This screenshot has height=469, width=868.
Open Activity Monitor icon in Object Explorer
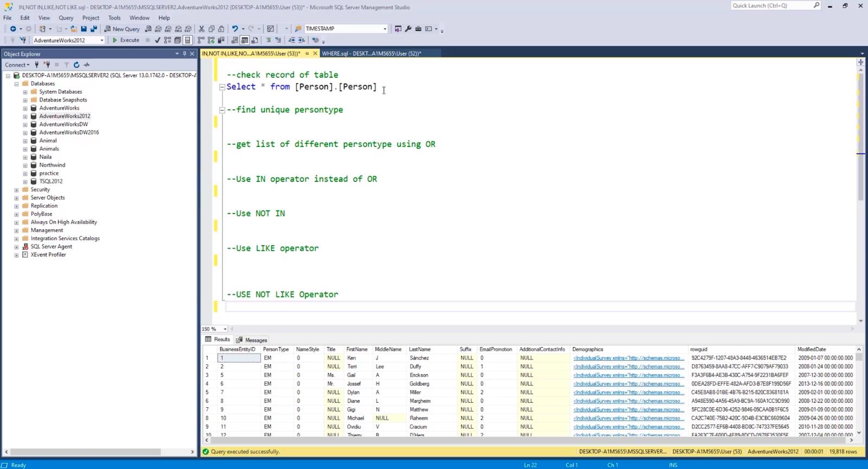(x=86, y=65)
